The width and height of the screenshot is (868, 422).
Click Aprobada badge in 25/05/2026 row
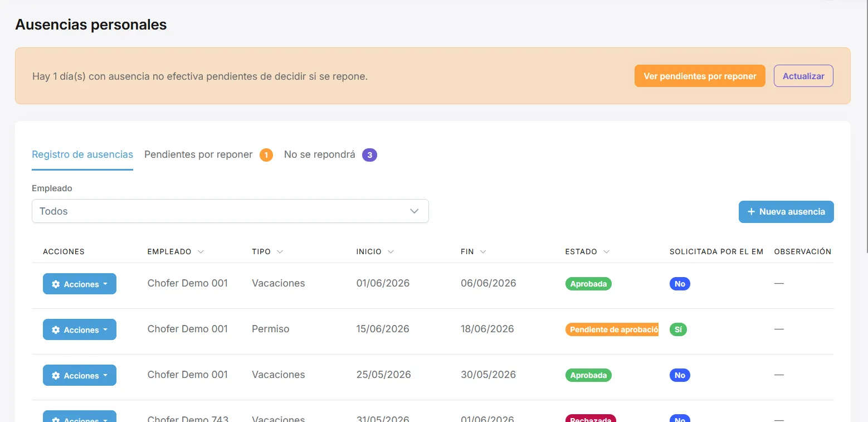pyautogui.click(x=588, y=375)
